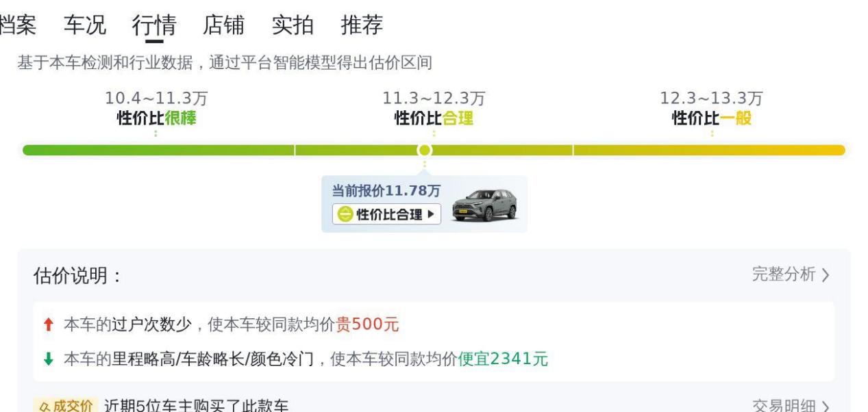Go to the 实拍 tab
The height and width of the screenshot is (412, 868).
pos(293,25)
